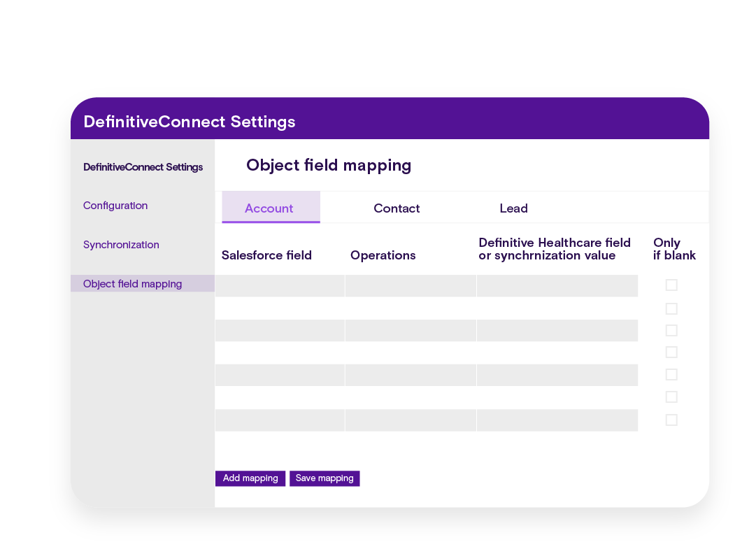
Task: Open the Configuration settings page
Action: point(115,206)
